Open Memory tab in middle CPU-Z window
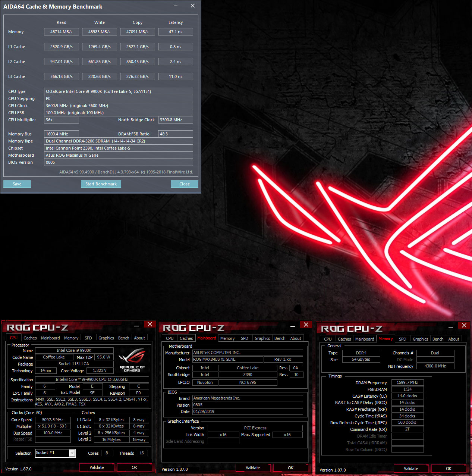This screenshot has height=476, width=472. click(x=227, y=338)
